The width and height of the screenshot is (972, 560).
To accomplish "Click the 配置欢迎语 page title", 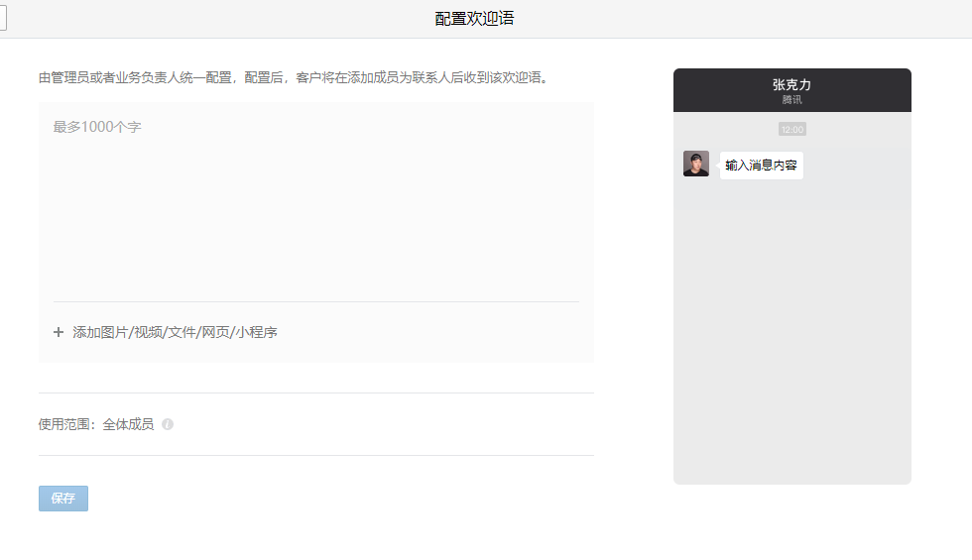I will coord(474,19).
